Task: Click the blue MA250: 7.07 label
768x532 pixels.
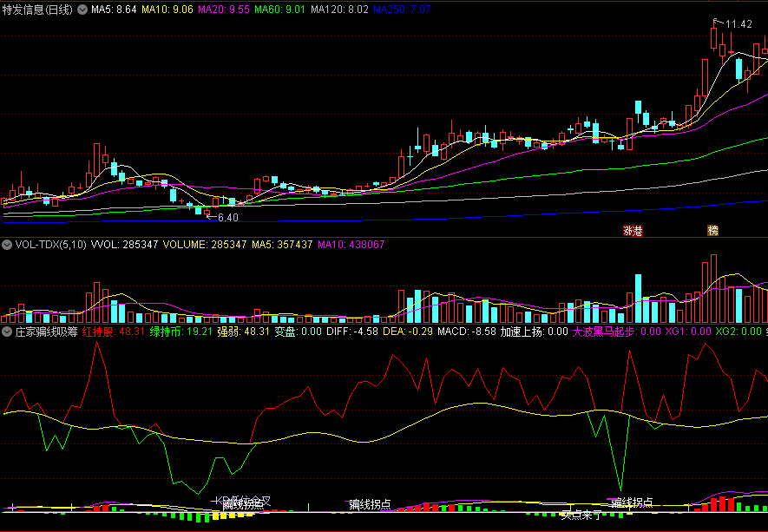Action: [402, 10]
